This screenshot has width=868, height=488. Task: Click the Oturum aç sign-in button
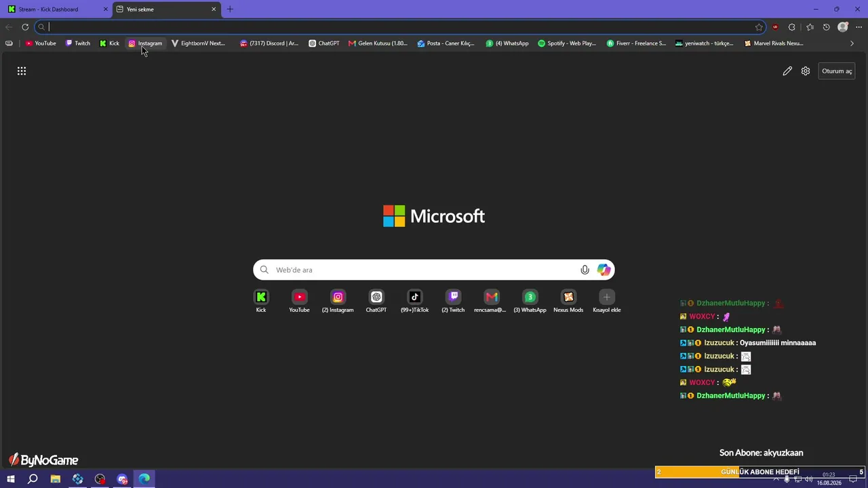(837, 71)
